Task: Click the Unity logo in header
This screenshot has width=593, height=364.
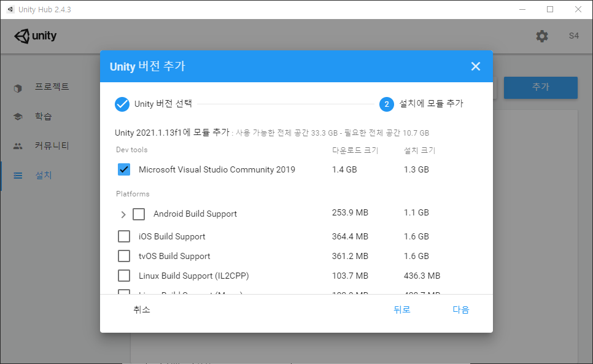Action: pos(36,36)
